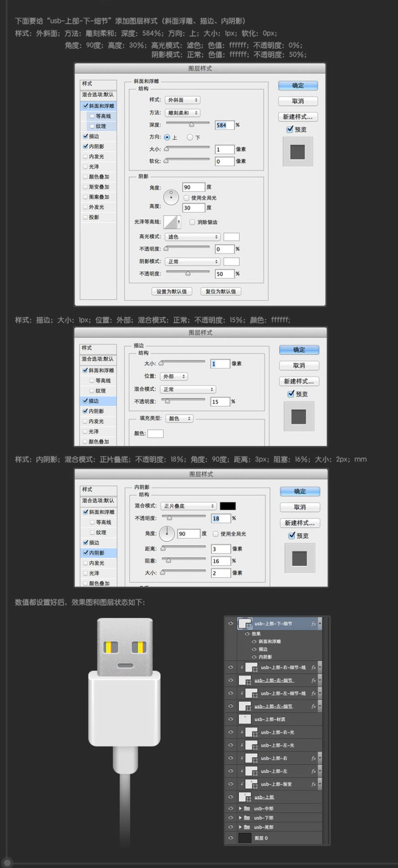Open the 样式 外斜面 dropdown
The image size is (398, 868).
click(182, 100)
